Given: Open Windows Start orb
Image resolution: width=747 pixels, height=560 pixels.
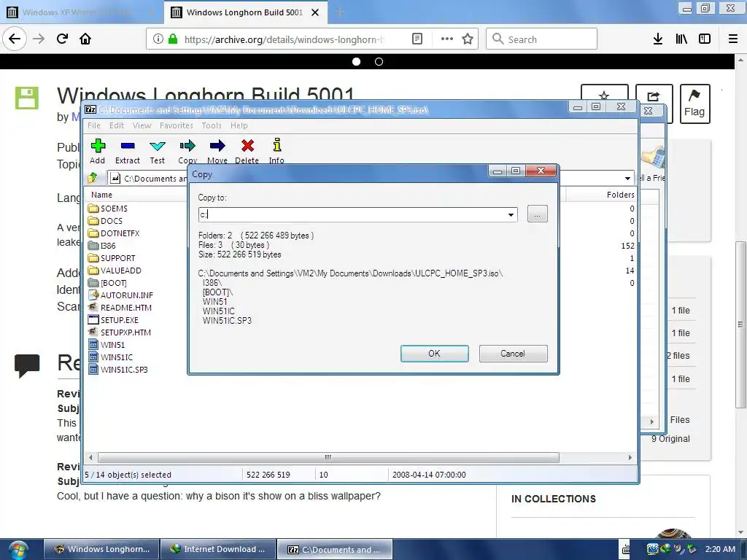Looking at the screenshot, I should [18, 550].
